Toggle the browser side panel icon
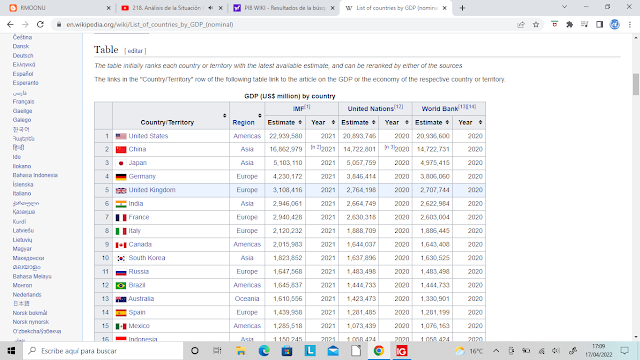Screen dimensions: 640x360 pos(599,24)
